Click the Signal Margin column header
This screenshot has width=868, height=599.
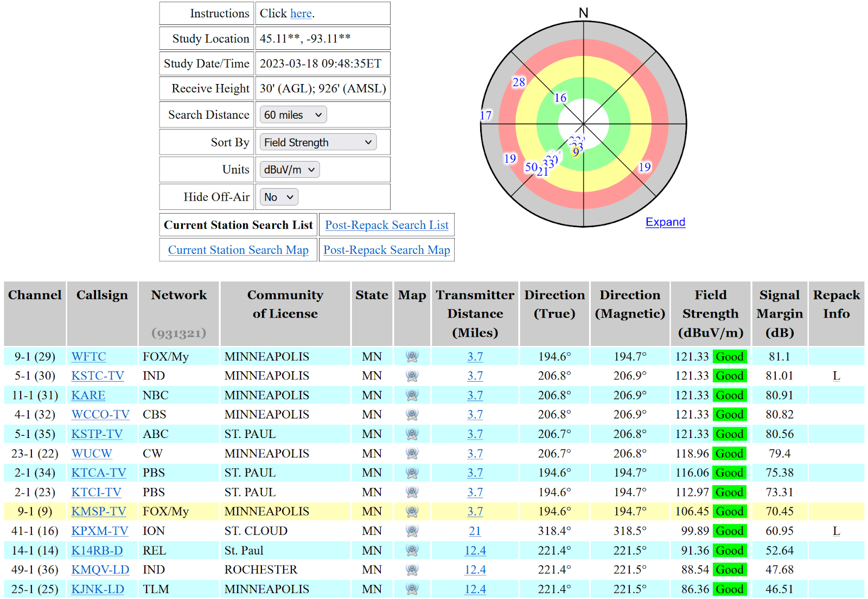click(x=780, y=313)
